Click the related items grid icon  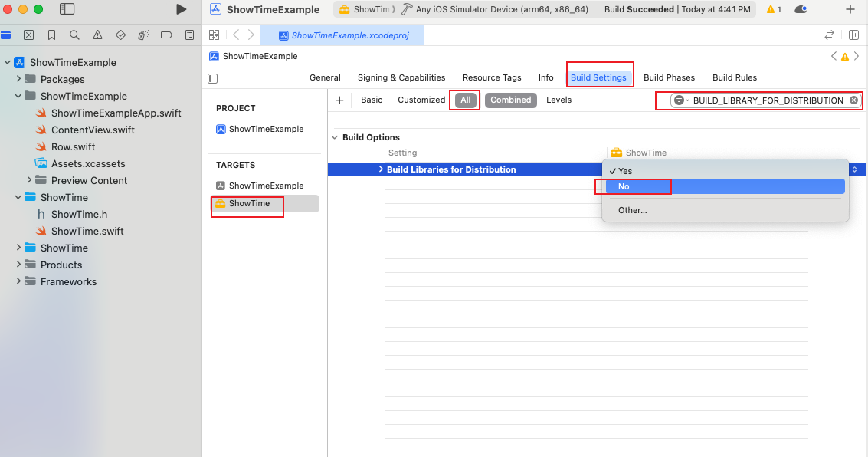point(215,35)
